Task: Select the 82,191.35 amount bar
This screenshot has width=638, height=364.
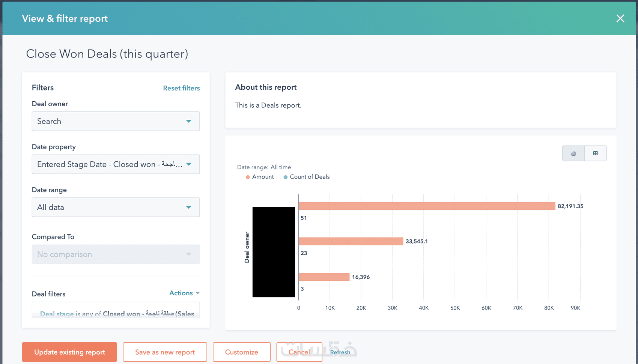Action: point(427,206)
